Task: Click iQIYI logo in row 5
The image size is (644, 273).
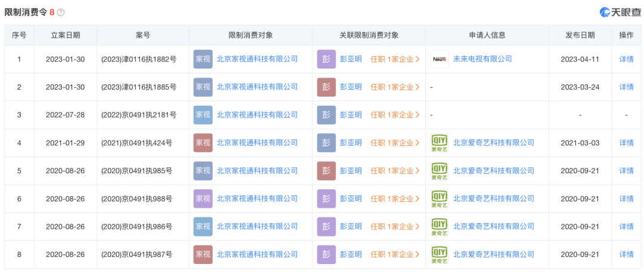Action: click(x=439, y=170)
